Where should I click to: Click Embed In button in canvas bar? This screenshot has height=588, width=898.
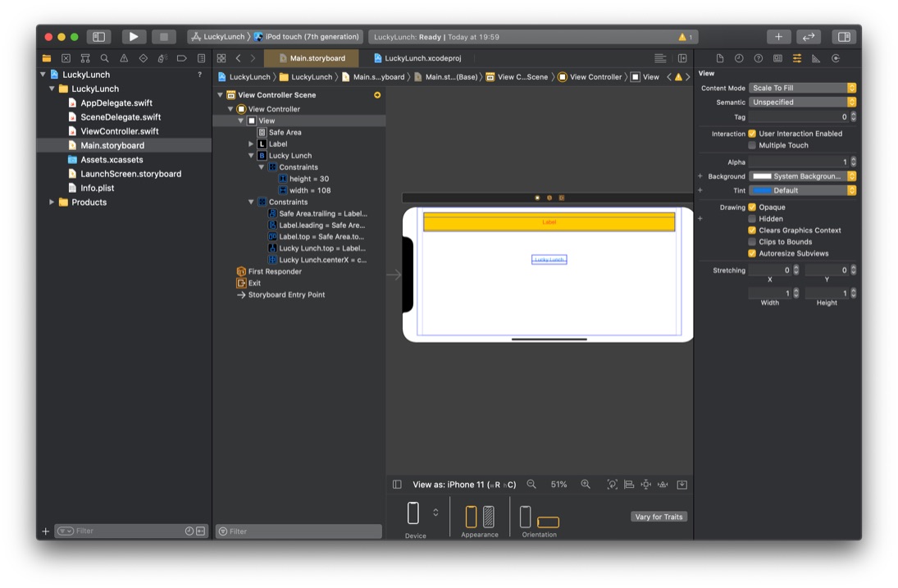[x=682, y=485]
